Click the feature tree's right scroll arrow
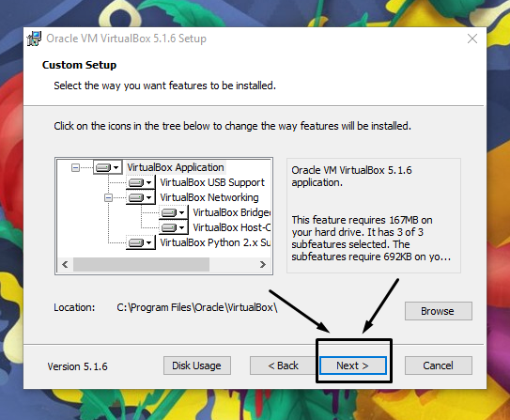This screenshot has height=420, width=510. [263, 264]
